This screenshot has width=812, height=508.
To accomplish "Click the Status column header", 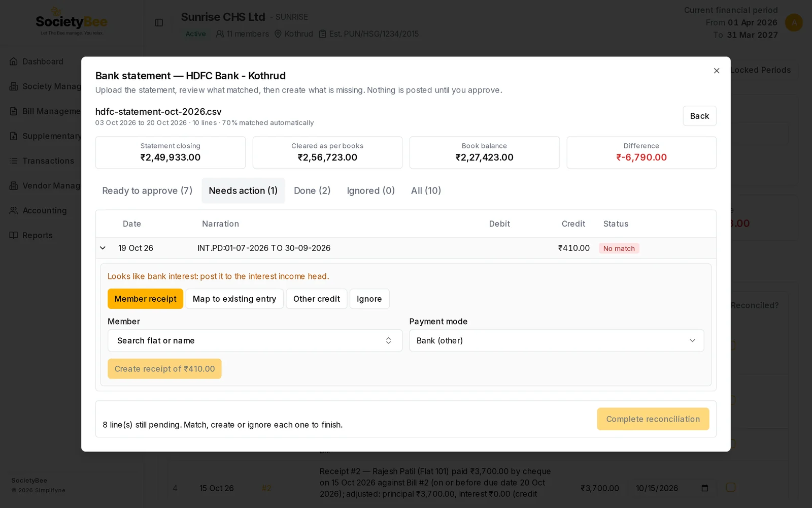I will pos(616,224).
